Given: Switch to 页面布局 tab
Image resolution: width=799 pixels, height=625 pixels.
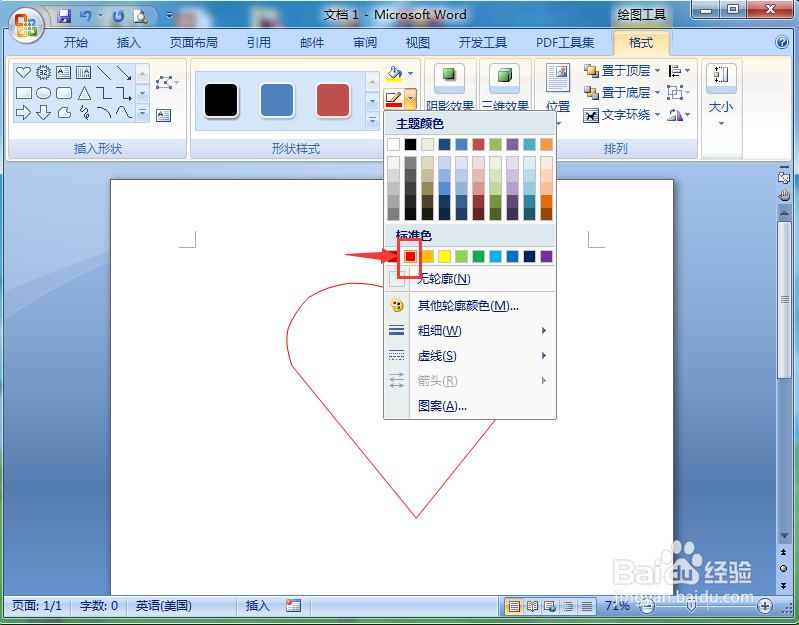Looking at the screenshot, I should click(194, 43).
